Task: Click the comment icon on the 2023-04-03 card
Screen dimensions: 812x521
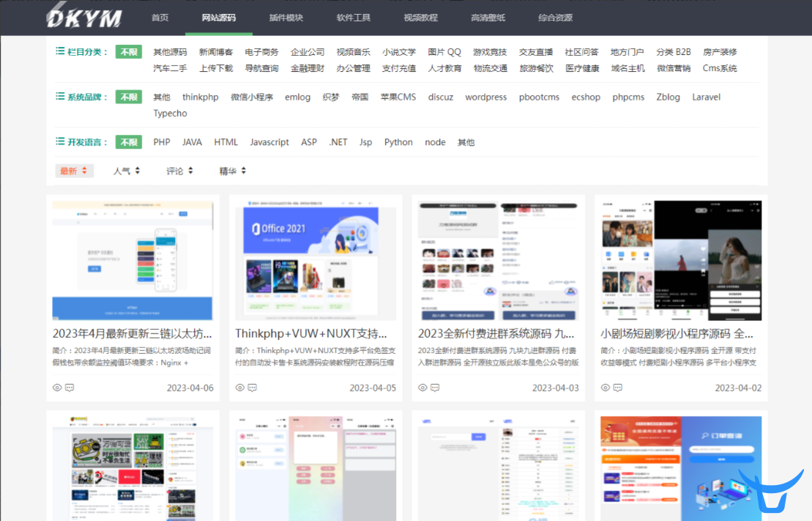Action: click(x=435, y=388)
